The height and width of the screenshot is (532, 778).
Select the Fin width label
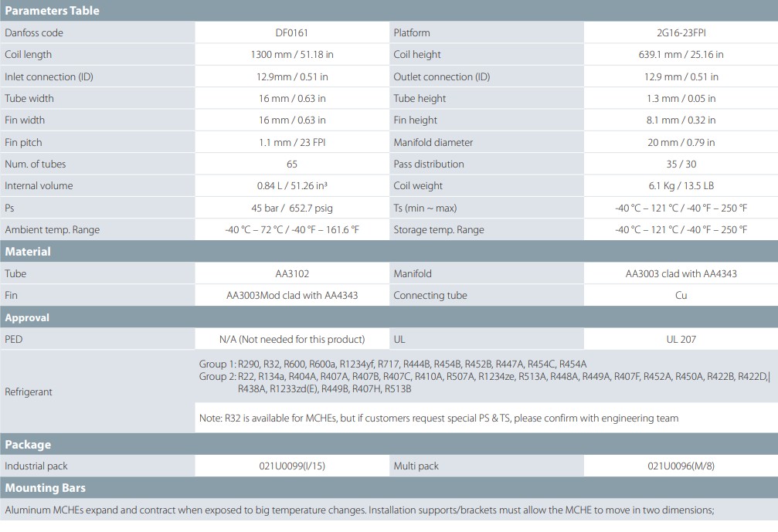[25, 120]
